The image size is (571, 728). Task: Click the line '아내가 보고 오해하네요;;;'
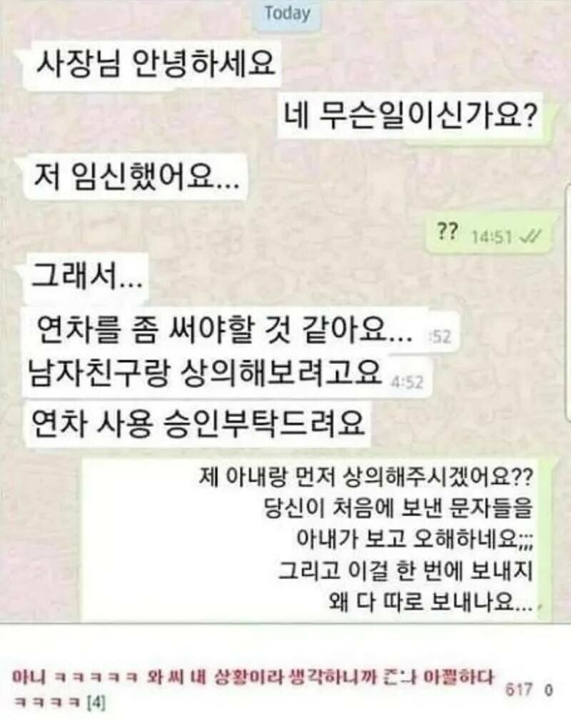(415, 540)
